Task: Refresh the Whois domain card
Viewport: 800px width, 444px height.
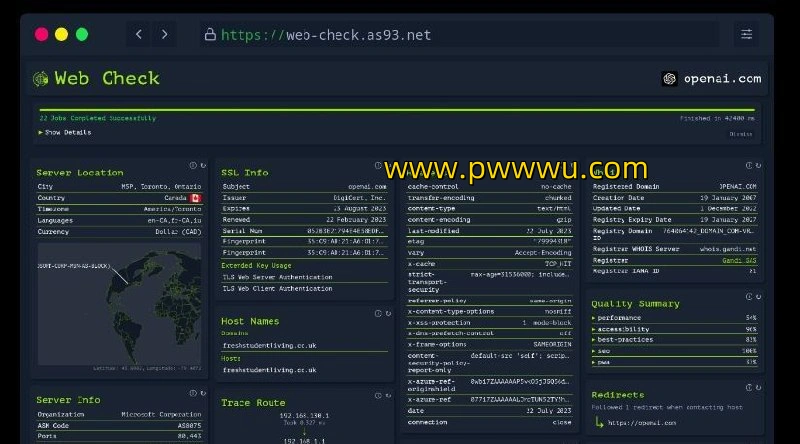Action: [759, 165]
